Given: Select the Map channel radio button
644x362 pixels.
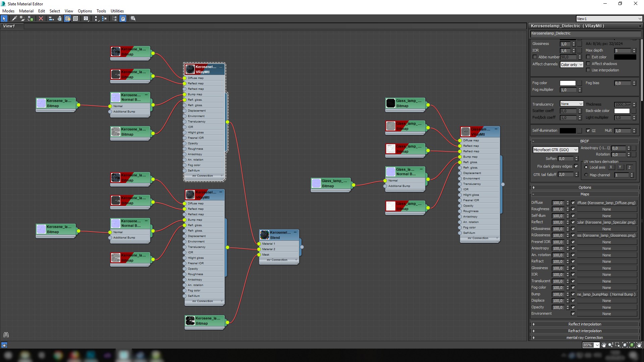Looking at the screenshot, I should pos(586,175).
